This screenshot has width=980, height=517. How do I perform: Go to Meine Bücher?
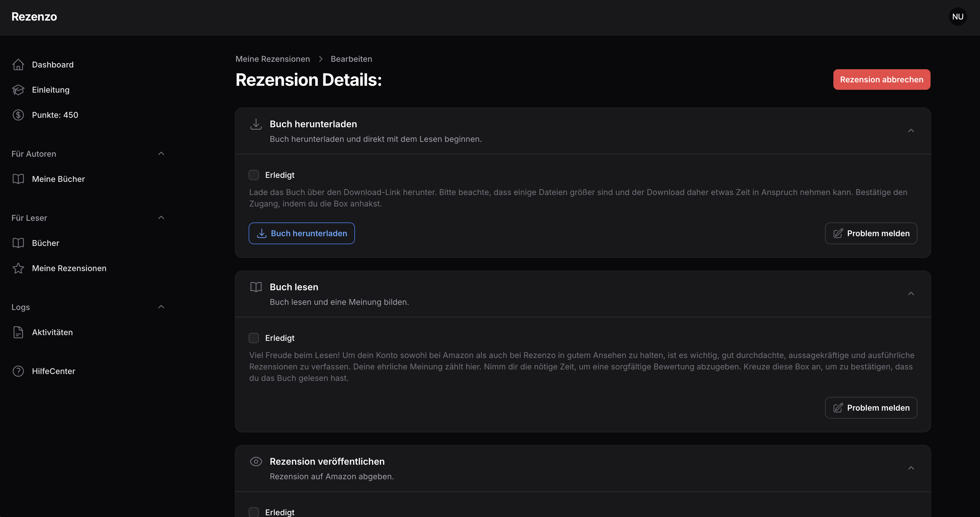click(x=58, y=179)
